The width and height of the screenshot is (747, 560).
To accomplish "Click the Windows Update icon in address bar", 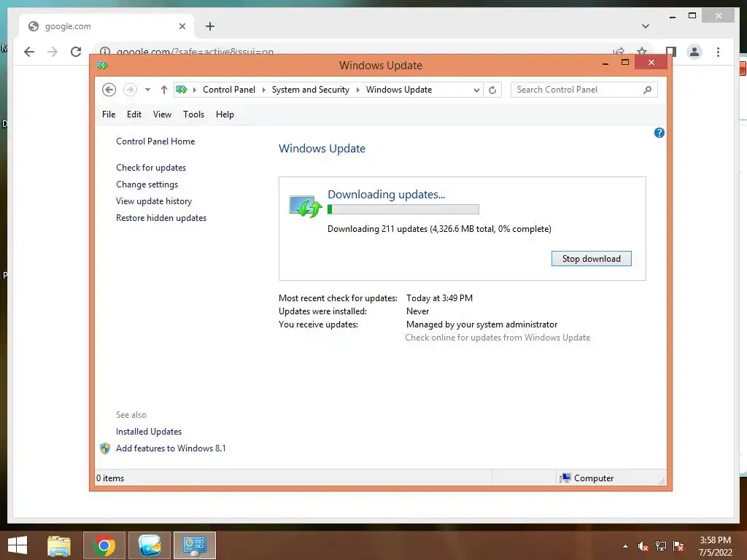I will click(x=182, y=90).
